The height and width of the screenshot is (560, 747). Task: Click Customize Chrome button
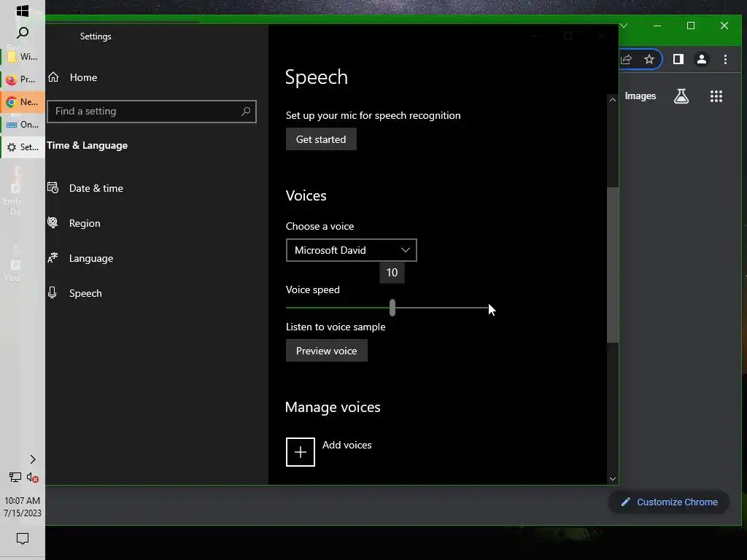(669, 502)
